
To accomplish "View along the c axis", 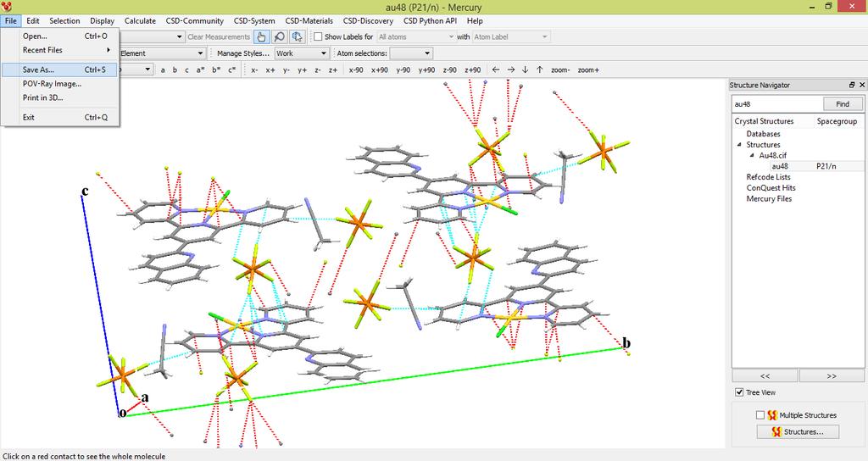I will (x=186, y=70).
